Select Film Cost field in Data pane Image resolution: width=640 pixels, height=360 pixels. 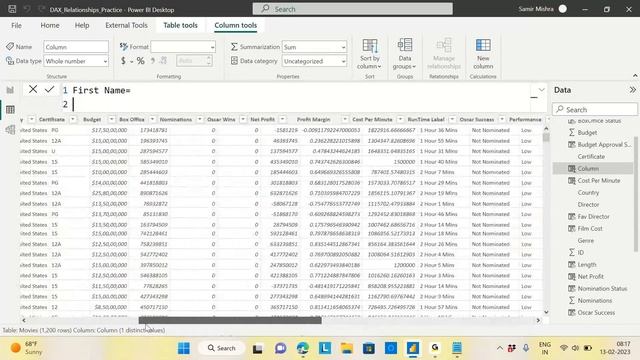tap(590, 229)
